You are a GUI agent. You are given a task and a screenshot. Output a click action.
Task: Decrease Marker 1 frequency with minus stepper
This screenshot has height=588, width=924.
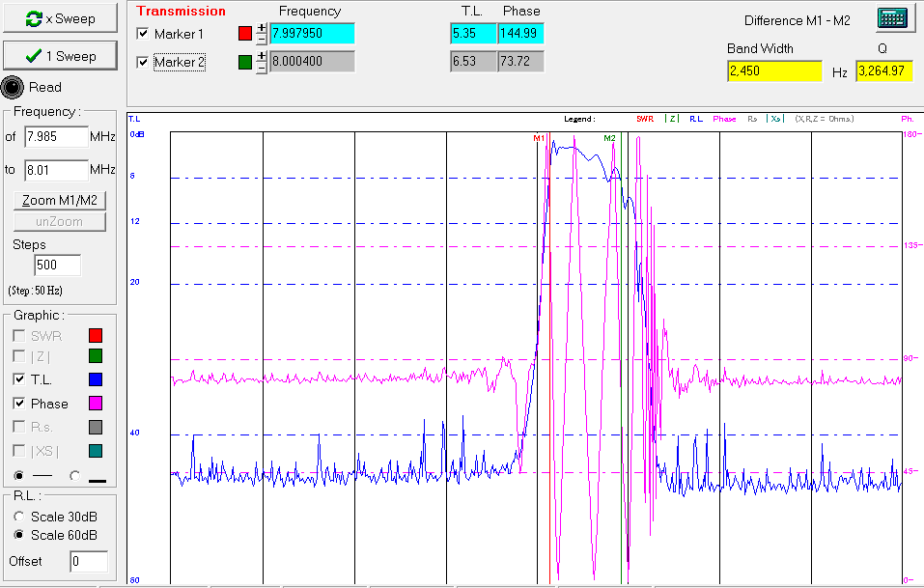pyautogui.click(x=261, y=39)
